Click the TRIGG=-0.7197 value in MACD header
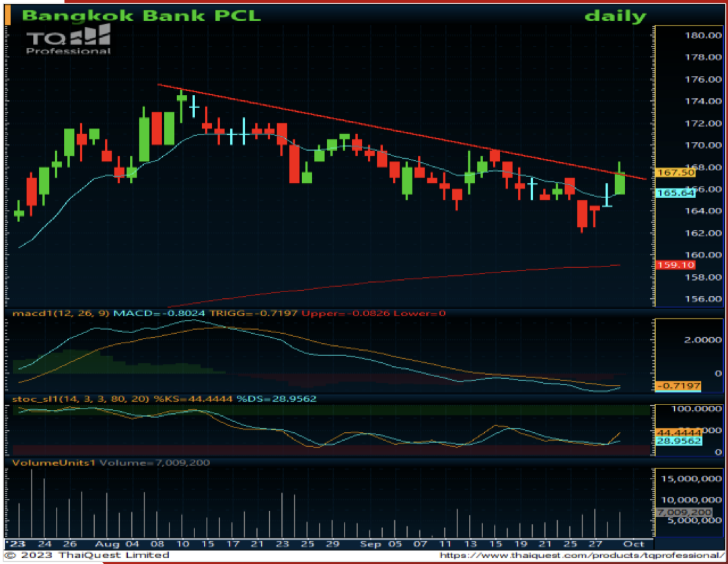The height and width of the screenshot is (564, 728). (x=254, y=313)
